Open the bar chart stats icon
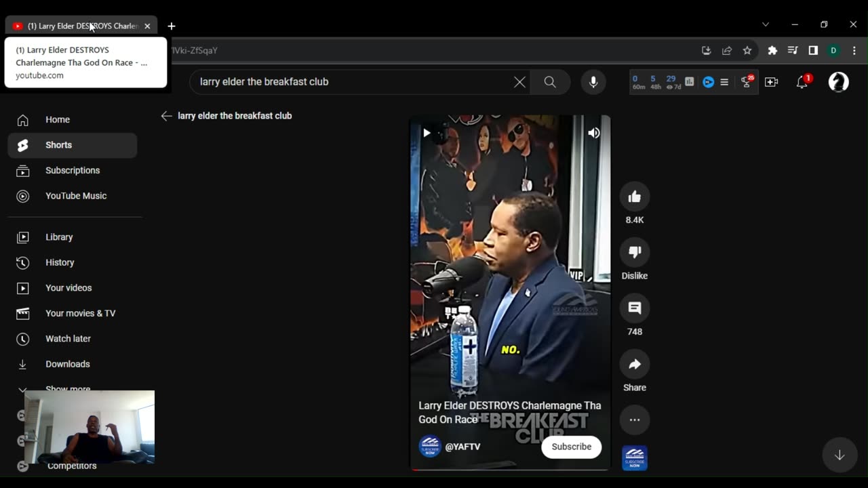 [690, 82]
